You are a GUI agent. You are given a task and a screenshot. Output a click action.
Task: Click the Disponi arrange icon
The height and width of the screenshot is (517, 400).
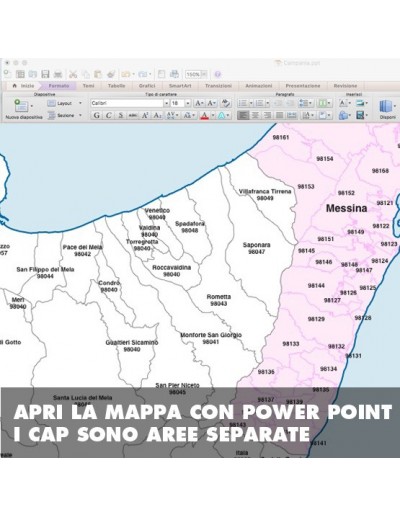click(x=385, y=107)
